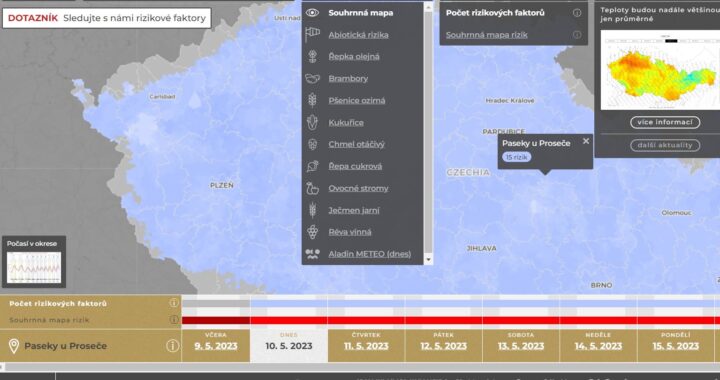This screenshot has height=380, width=720.
Task: Open the více informací button
Action: pos(665,122)
